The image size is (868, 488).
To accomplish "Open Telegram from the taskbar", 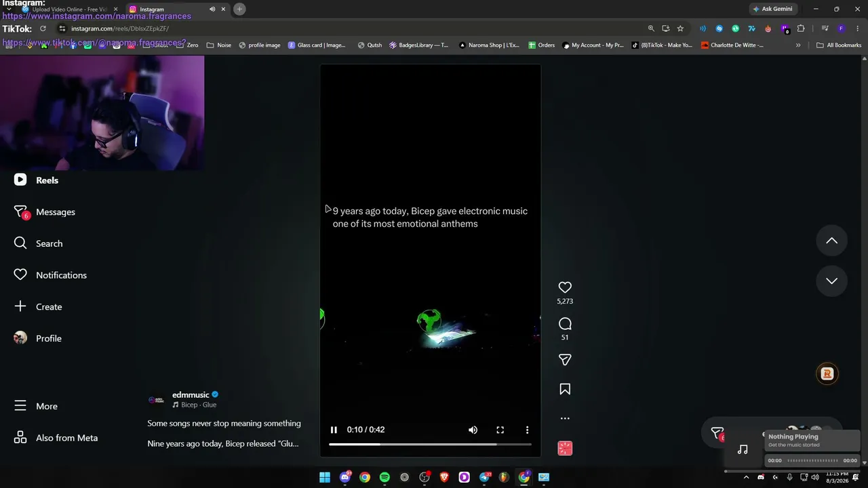I will coord(485,477).
